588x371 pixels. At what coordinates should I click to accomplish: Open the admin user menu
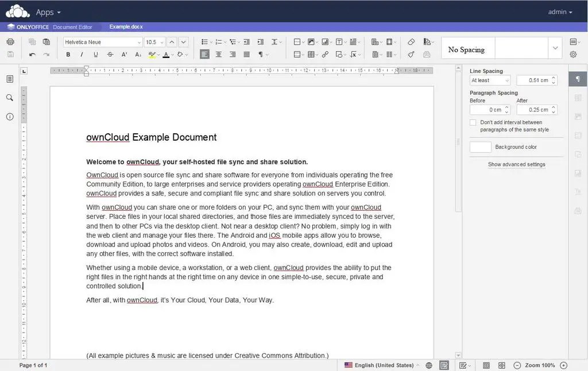(560, 12)
